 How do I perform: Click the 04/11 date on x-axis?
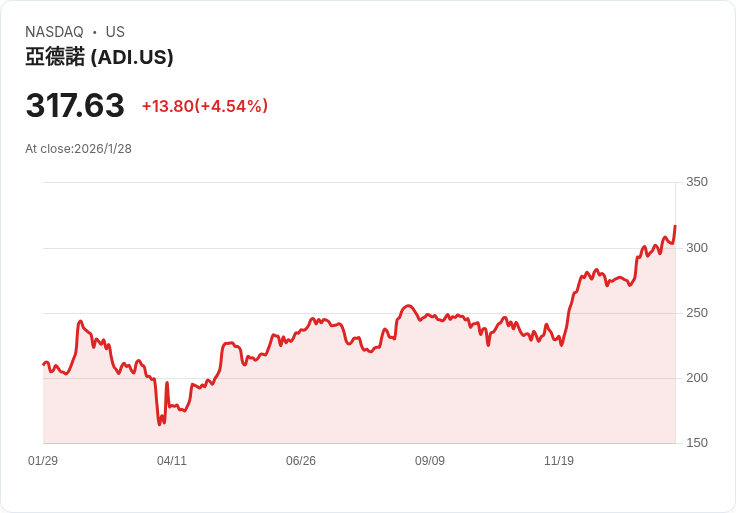172,461
